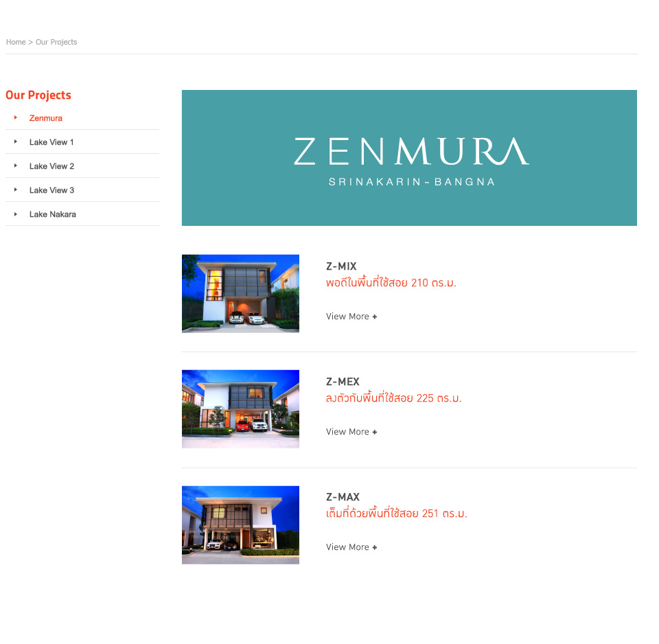
Task: Click Z-MIX 210 sq.m. description text
Action: [391, 282]
